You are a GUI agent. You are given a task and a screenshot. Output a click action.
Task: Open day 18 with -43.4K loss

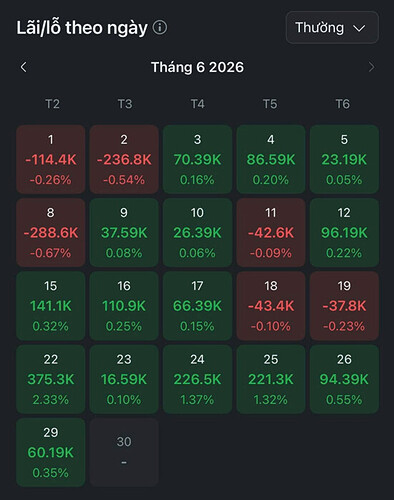(x=271, y=306)
